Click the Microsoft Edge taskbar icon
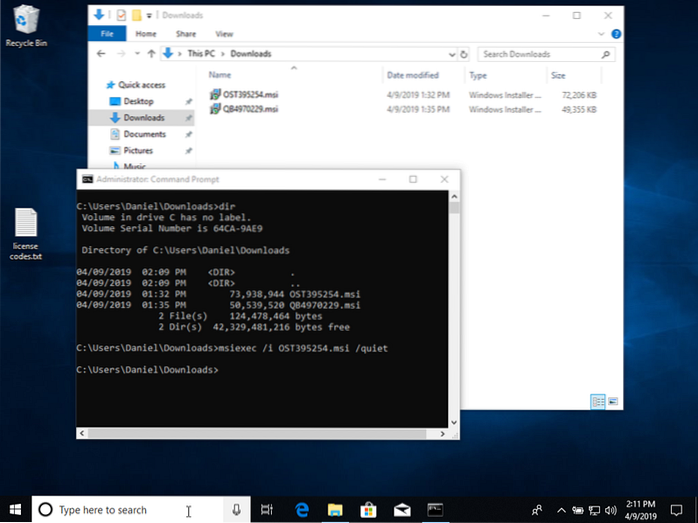This screenshot has width=698, height=523. click(301, 509)
